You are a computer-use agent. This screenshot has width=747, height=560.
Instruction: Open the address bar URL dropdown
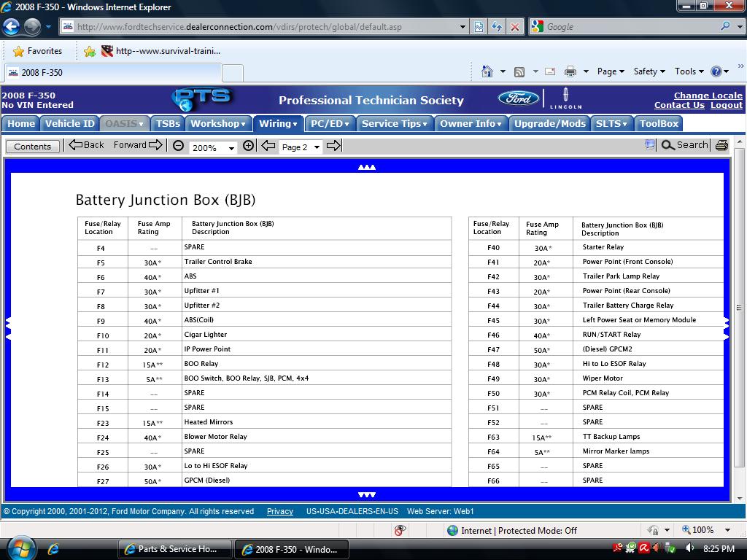[462, 27]
